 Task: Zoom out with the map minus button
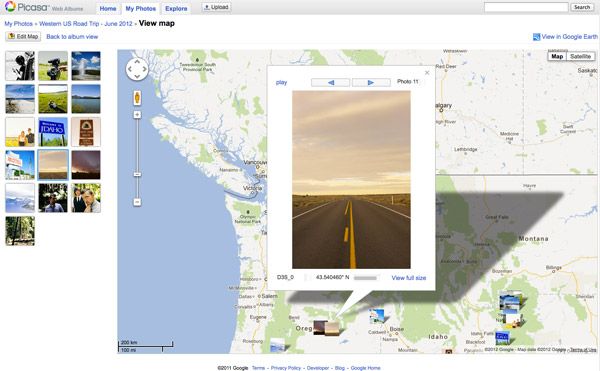(x=137, y=202)
